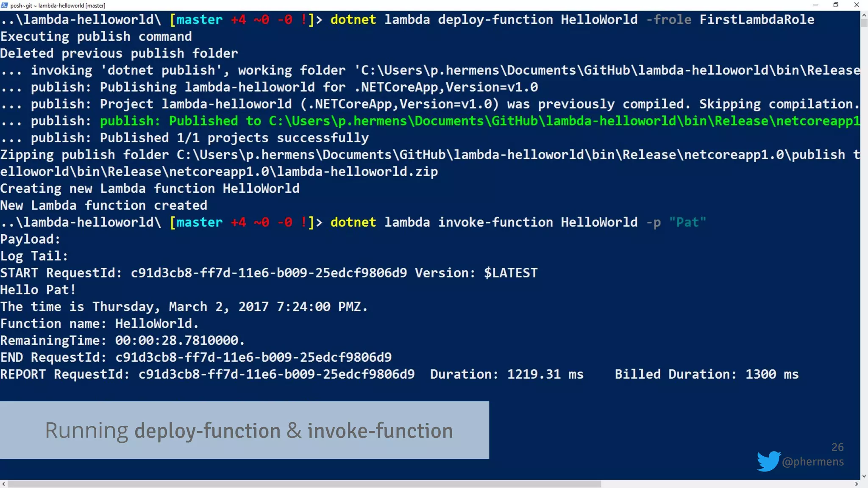Click the 'Hello Pat!' output line

pyautogui.click(x=38, y=290)
